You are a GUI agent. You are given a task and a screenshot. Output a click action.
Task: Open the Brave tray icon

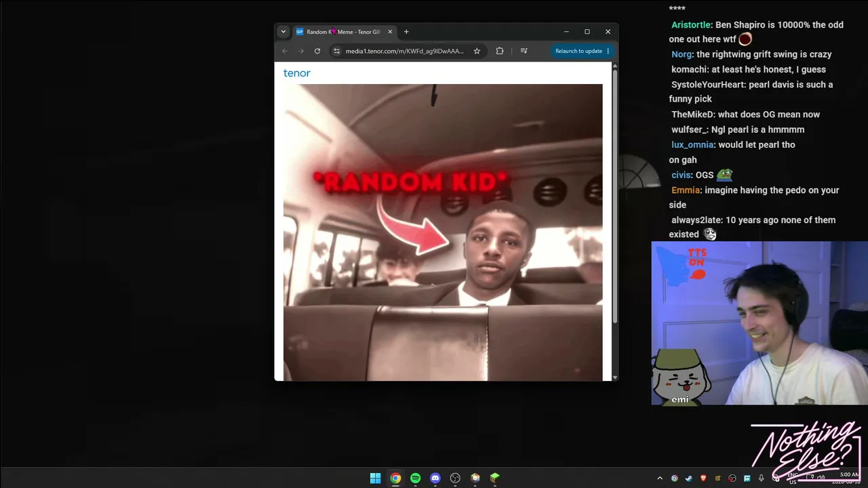pos(703,479)
